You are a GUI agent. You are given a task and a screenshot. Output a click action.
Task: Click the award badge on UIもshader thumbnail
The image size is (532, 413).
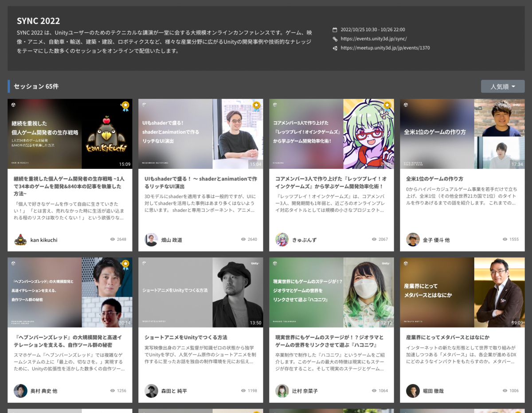pyautogui.click(x=256, y=105)
